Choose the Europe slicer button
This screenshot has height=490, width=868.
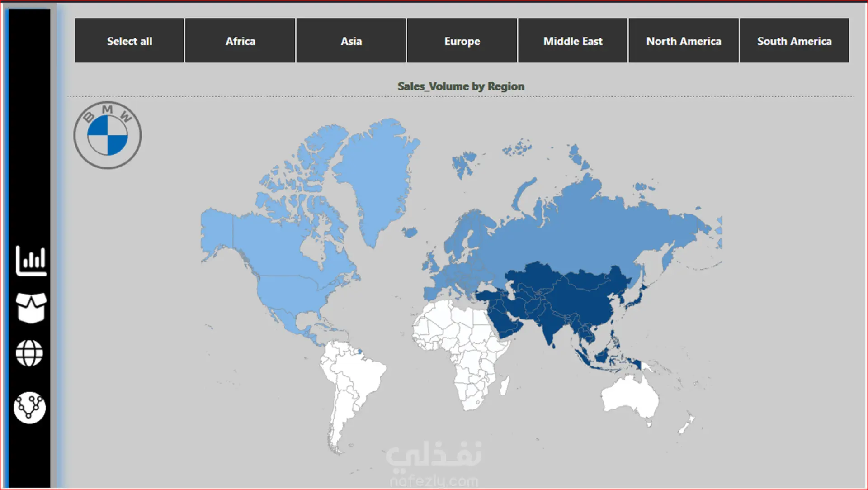(462, 41)
